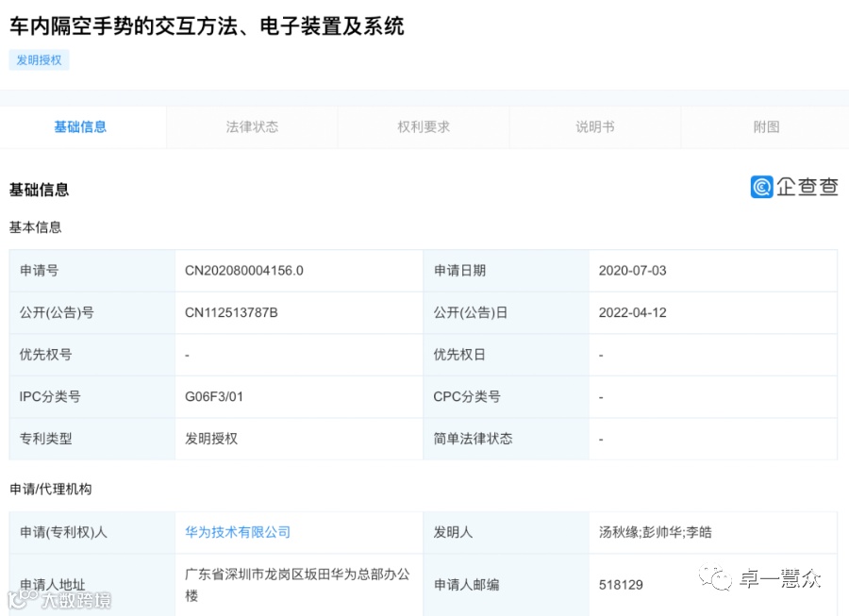The height and width of the screenshot is (616, 849).
Task: Select publication number CN112513787B
Action: [231, 312]
